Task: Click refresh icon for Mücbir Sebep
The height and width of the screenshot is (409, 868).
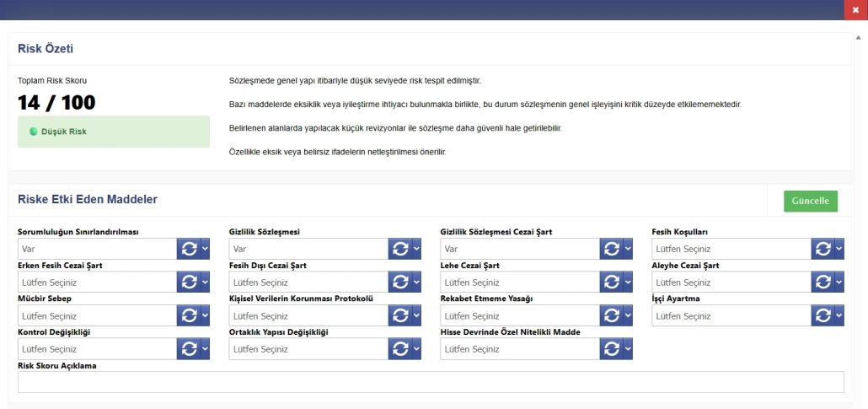Action: (189, 316)
